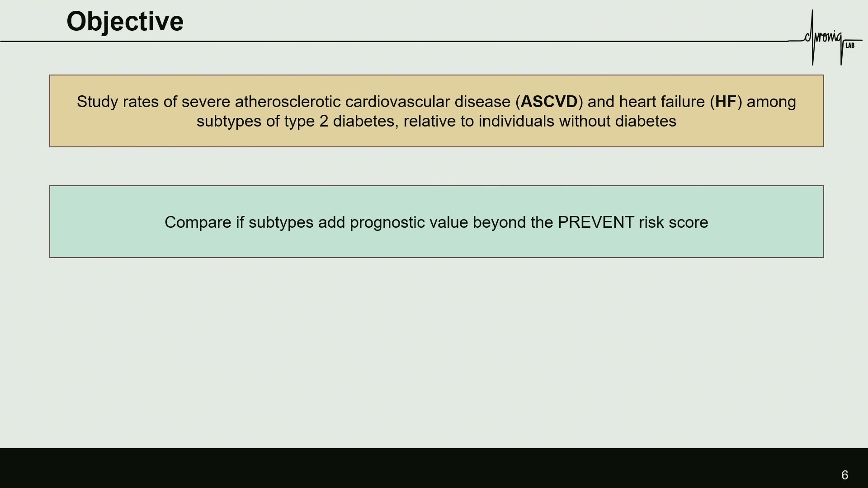Click the words Study rates

tap(118, 102)
